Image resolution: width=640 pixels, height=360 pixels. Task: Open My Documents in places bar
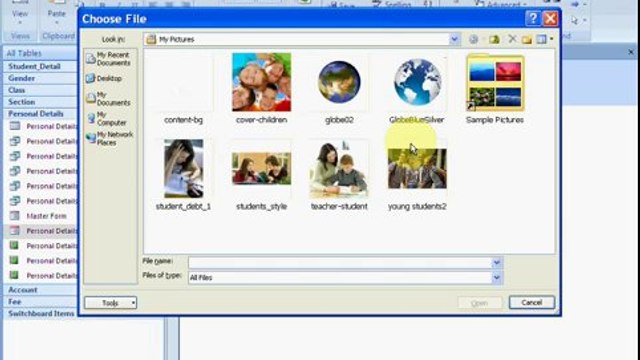point(108,98)
